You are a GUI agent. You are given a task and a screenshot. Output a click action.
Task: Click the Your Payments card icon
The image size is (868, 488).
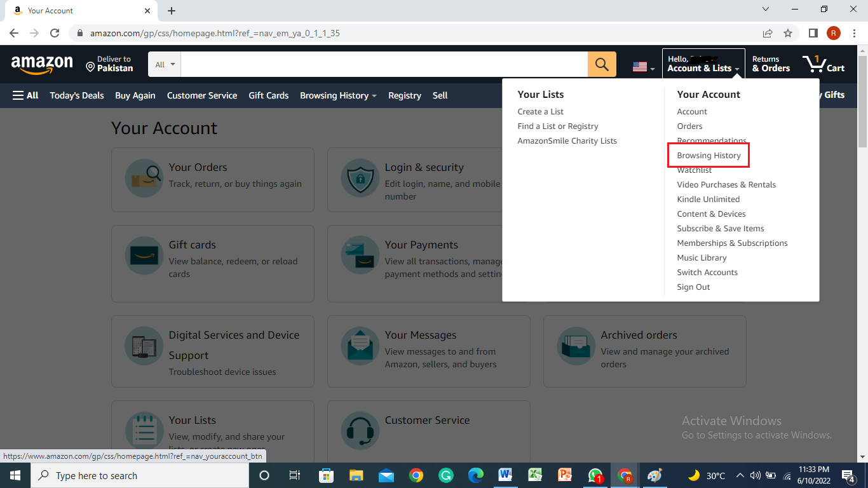click(360, 255)
